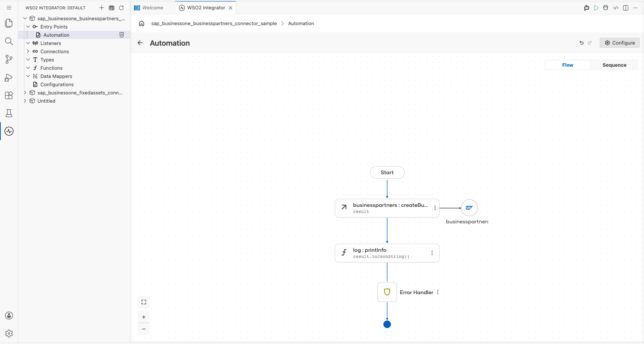Image resolution: width=644 pixels, height=344 pixels.
Task: Delete the Automation entry point with the trash icon
Action: click(x=122, y=35)
